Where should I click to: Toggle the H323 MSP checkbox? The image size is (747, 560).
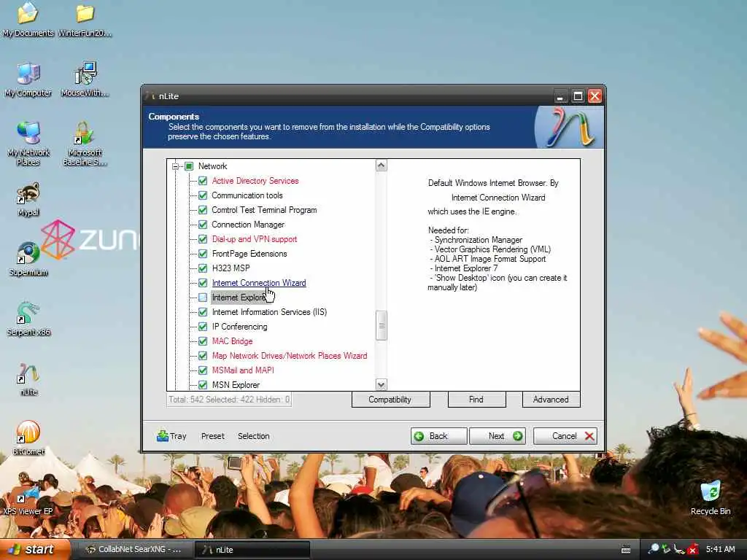[203, 268]
